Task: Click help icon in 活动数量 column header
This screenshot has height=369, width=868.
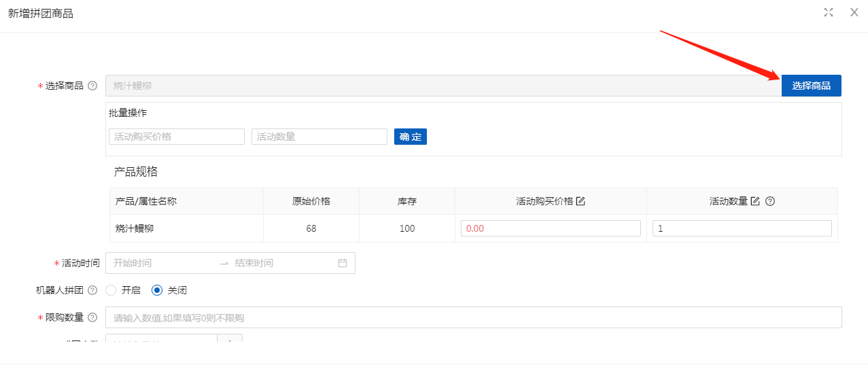Action: 770,201
